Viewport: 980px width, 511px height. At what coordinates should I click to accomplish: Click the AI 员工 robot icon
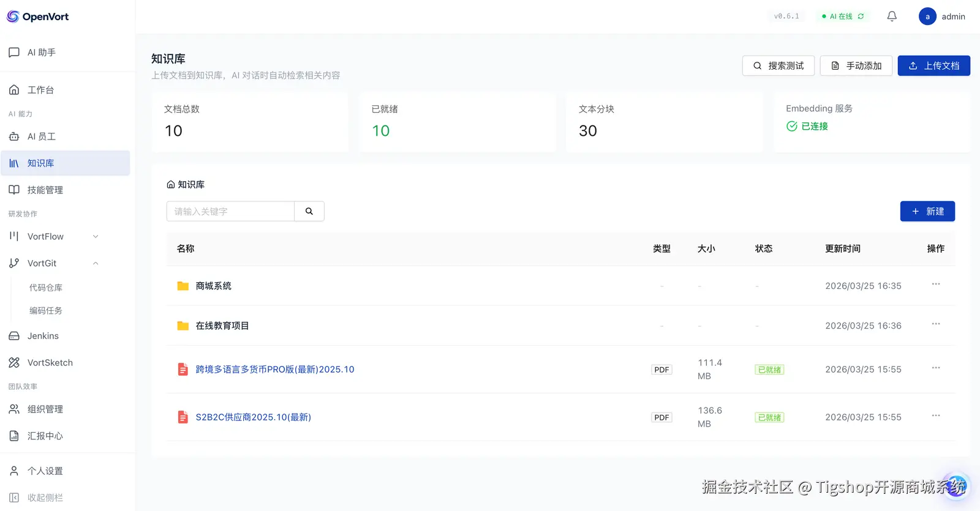point(14,136)
